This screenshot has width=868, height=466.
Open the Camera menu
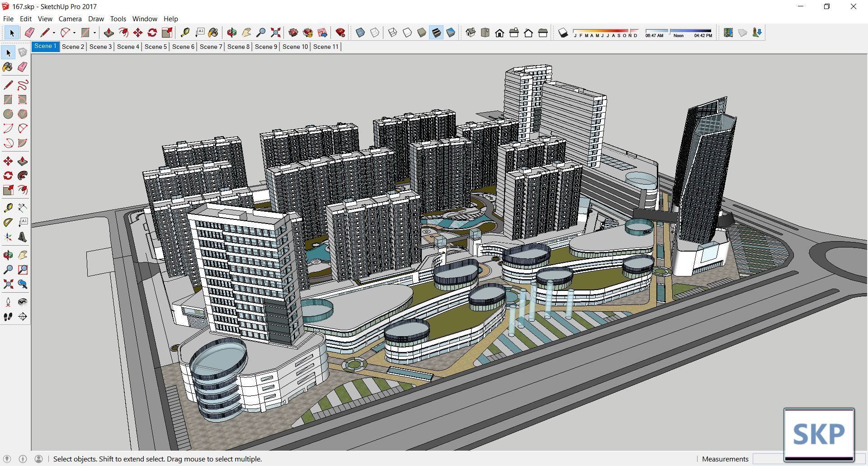(70, 19)
